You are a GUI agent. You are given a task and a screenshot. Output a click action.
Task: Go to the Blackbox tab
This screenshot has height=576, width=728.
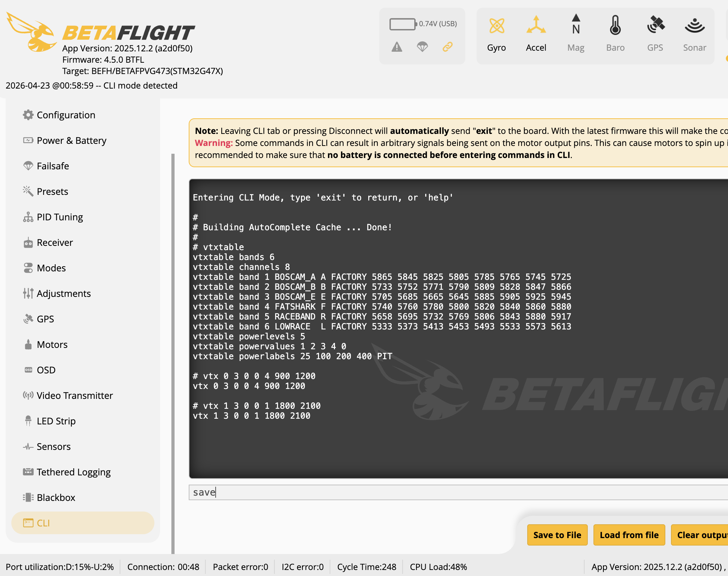pyautogui.click(x=56, y=498)
